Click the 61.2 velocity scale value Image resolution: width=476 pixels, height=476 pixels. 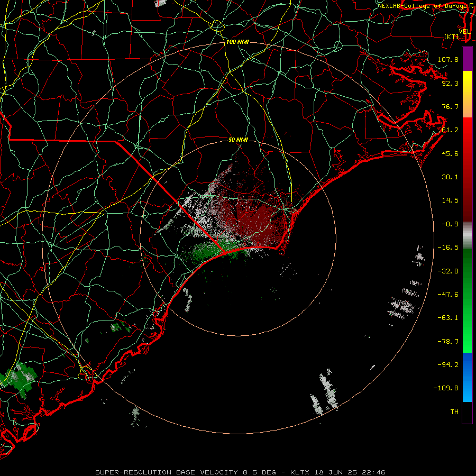[x=450, y=130]
